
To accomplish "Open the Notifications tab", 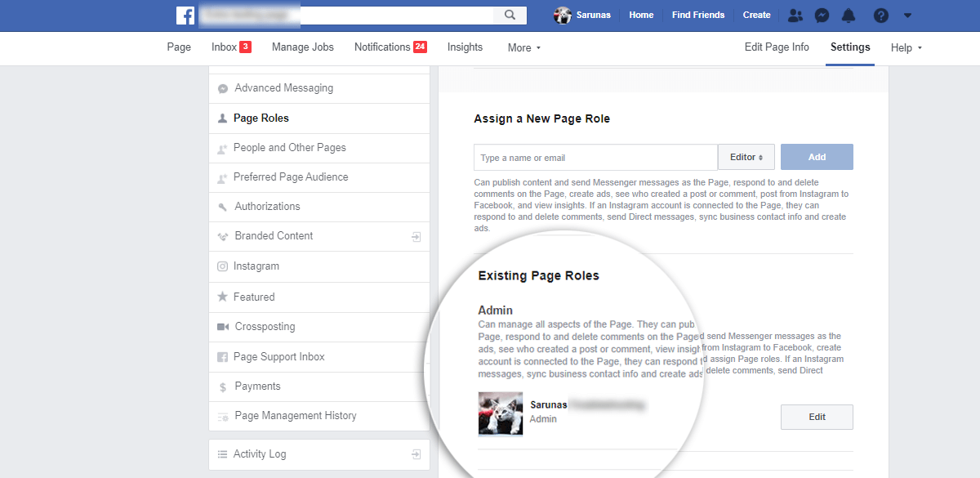I will pyautogui.click(x=390, y=47).
